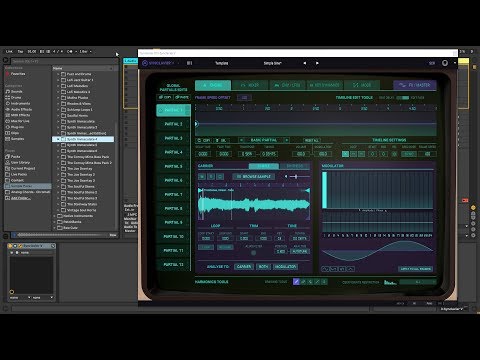Viewport: 480px width, 360px height.
Task: Choose second modulator wave shape icon
Action: 334,269
